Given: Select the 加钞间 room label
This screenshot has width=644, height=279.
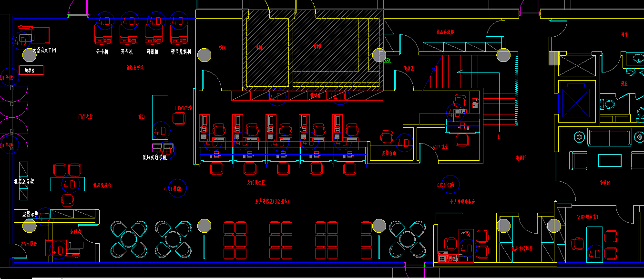Looking at the screenshot, I should pos(76,232).
